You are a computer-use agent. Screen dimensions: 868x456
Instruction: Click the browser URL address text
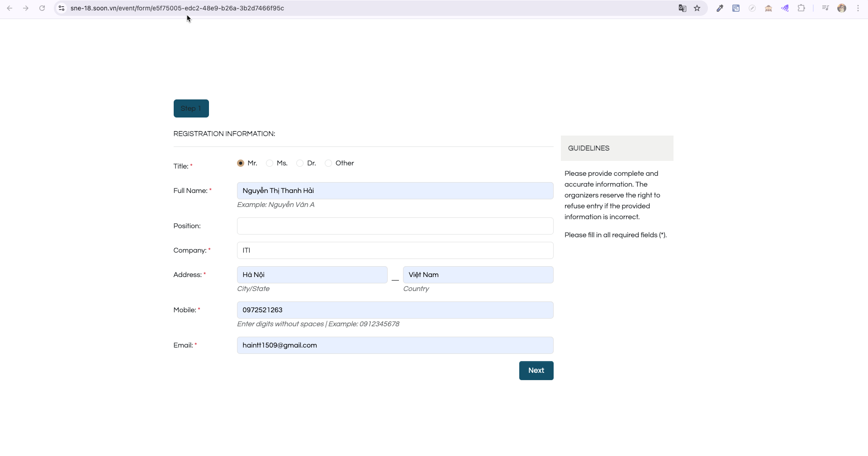click(177, 8)
